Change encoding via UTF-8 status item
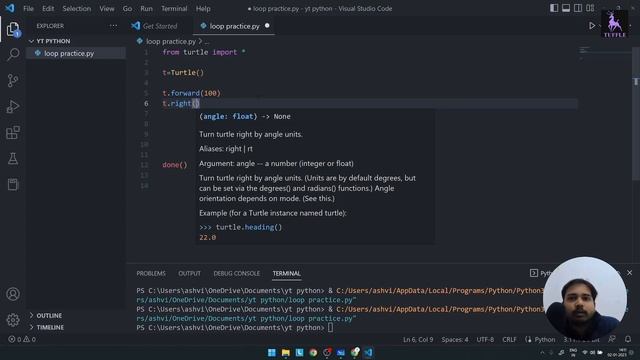Viewport: 640px width, 360px height. [x=485, y=339]
